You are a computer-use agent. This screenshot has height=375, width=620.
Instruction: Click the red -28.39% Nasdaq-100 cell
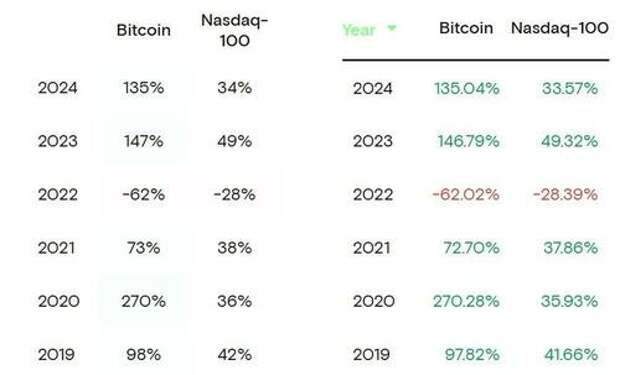click(x=565, y=195)
